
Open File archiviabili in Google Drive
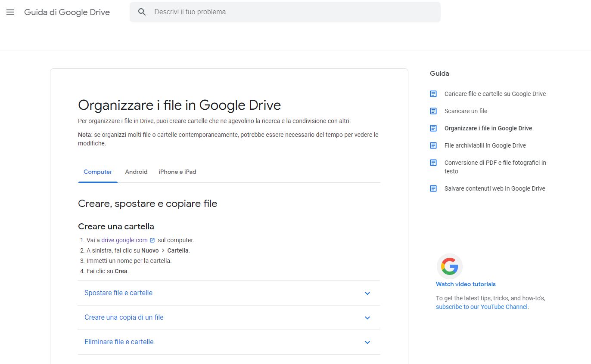coord(485,145)
